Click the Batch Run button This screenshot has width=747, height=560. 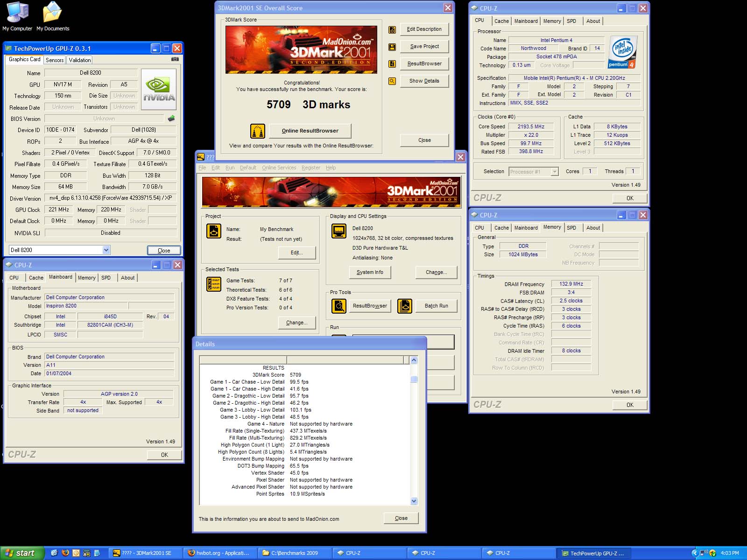(436, 306)
